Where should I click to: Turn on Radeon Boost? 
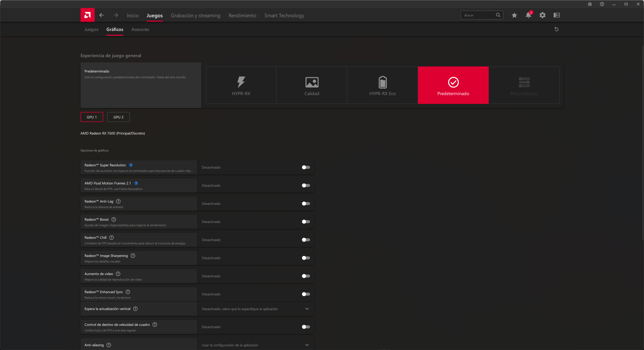(x=306, y=222)
